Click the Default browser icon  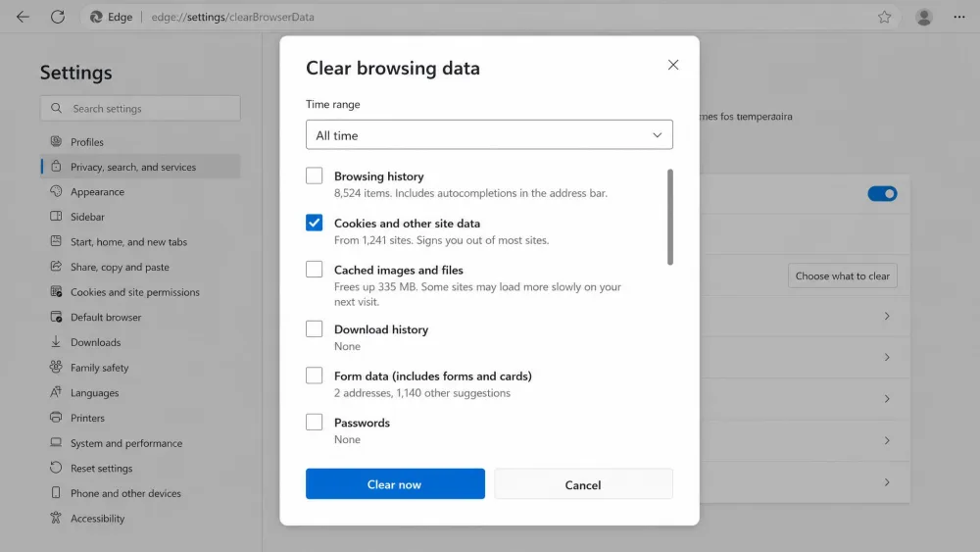pos(56,317)
